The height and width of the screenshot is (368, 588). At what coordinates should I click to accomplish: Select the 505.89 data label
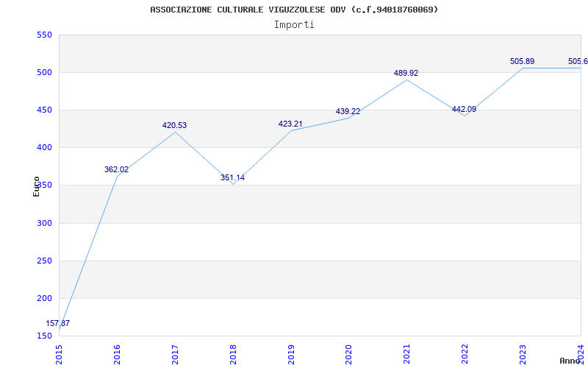tap(522, 61)
